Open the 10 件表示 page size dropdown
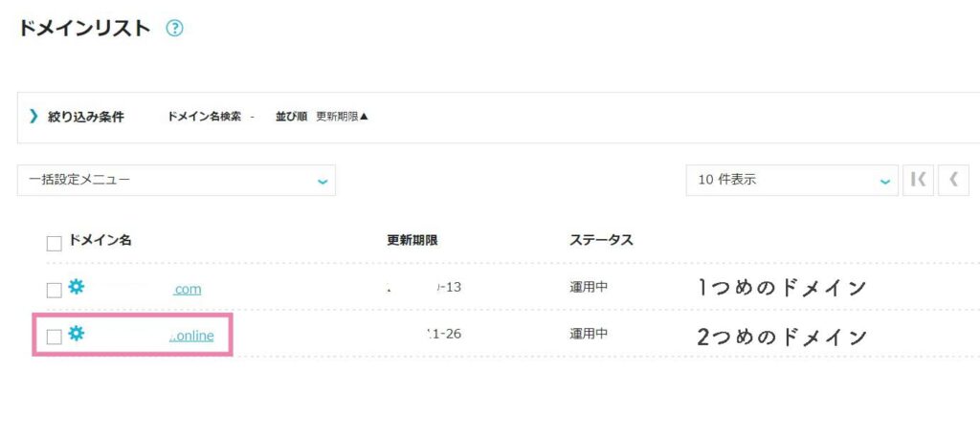The image size is (980, 435). (791, 181)
